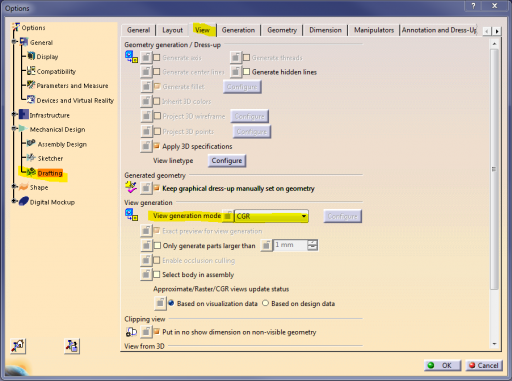
Task: Collapse the Mechanical Design tree node
Action: (14, 129)
